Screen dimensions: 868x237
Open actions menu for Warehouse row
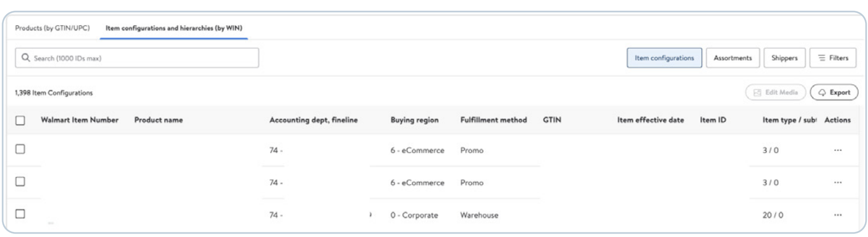point(838,215)
